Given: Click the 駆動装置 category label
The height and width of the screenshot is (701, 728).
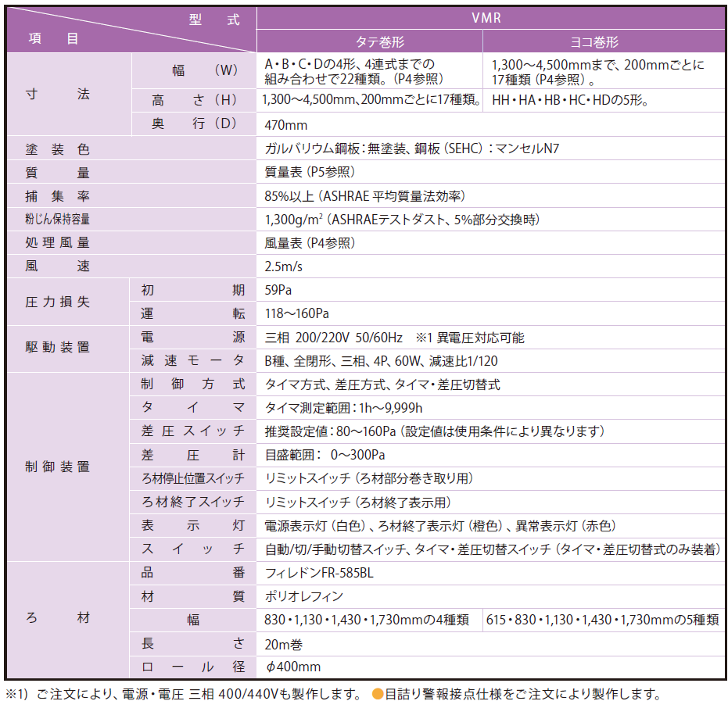Looking at the screenshot, I should point(58,347).
